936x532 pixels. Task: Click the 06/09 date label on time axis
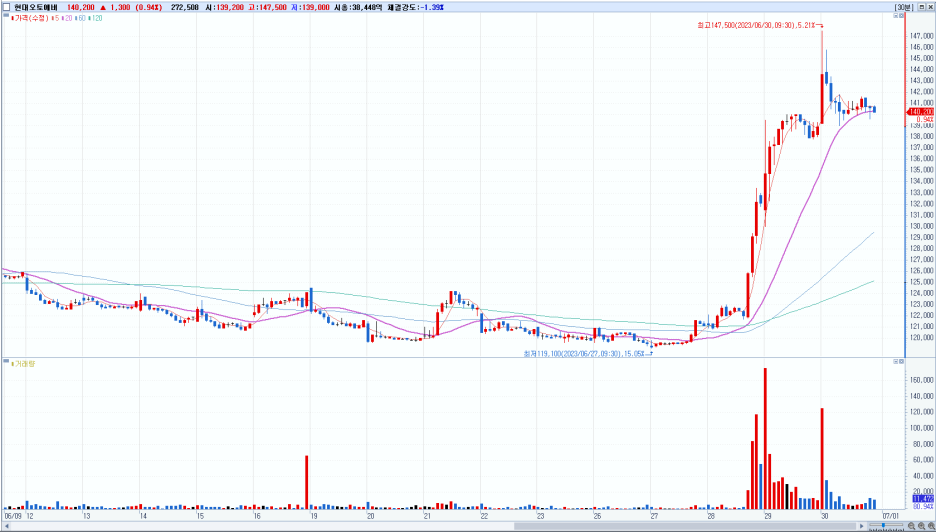coord(13,516)
